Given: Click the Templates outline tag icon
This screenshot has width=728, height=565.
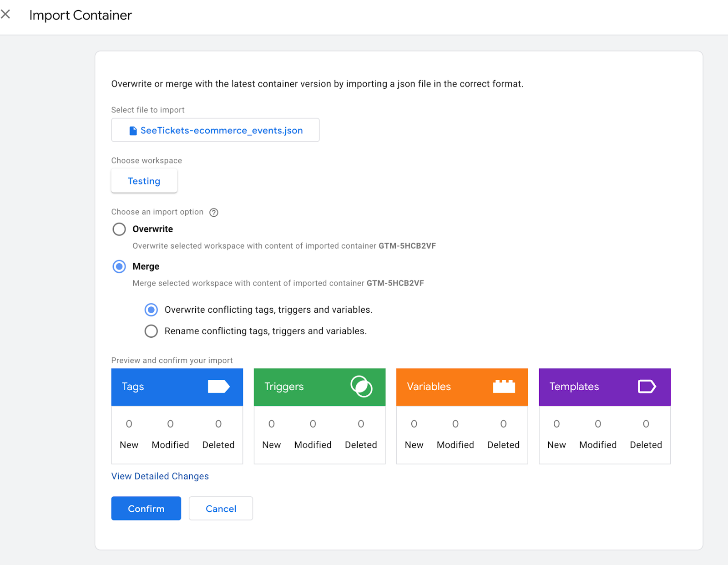Looking at the screenshot, I should [647, 387].
